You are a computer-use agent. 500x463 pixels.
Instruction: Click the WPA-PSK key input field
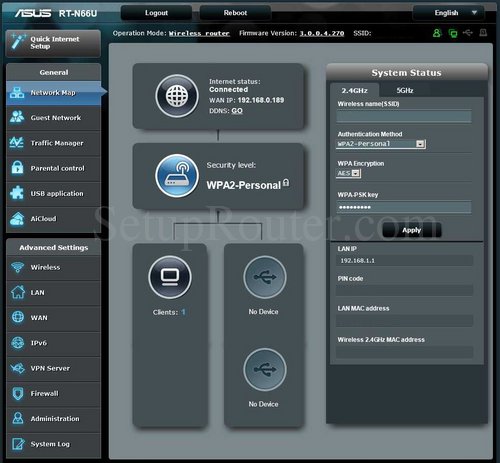[404, 207]
